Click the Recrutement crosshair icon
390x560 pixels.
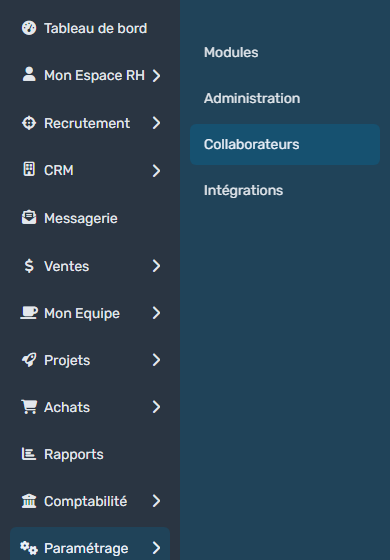click(29, 123)
